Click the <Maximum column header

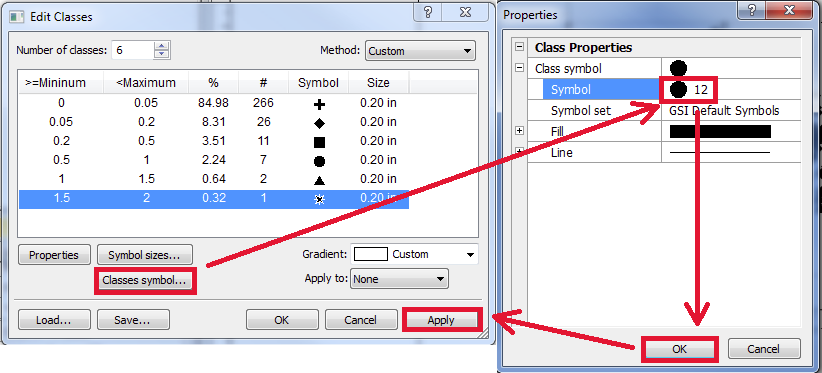tap(146, 83)
